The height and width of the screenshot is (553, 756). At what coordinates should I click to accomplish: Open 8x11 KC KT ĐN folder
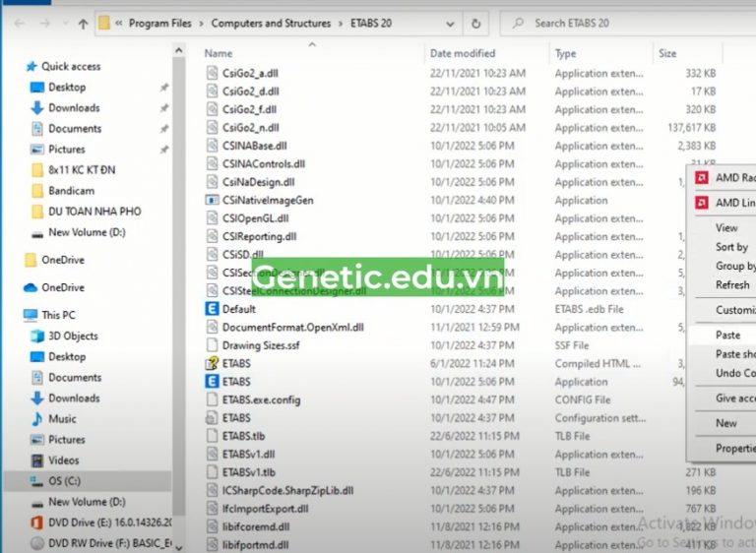point(82,170)
